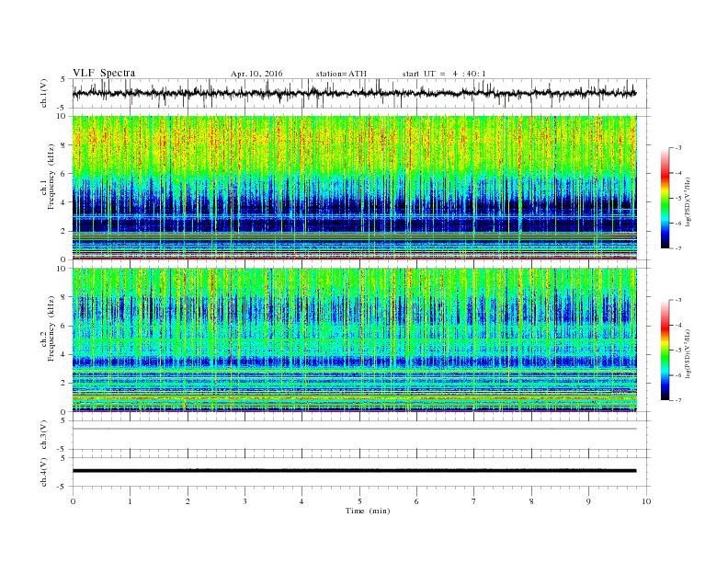Image resolution: width=728 pixels, height=563 pixels.
Task: Click the "ch.4(V)" axis label
Action: click(44, 473)
